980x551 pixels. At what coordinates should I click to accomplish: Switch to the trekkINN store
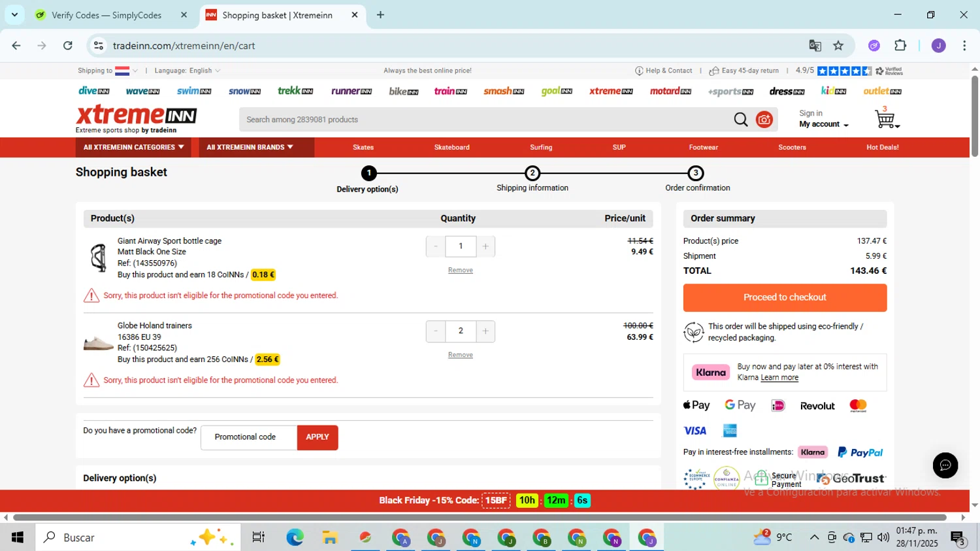[x=295, y=91]
